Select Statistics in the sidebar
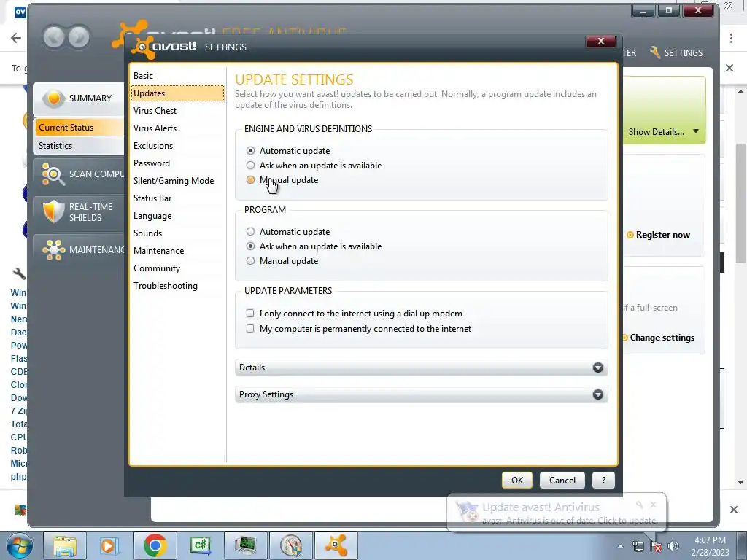Screen dimensions: 747x560 (79, 146)
